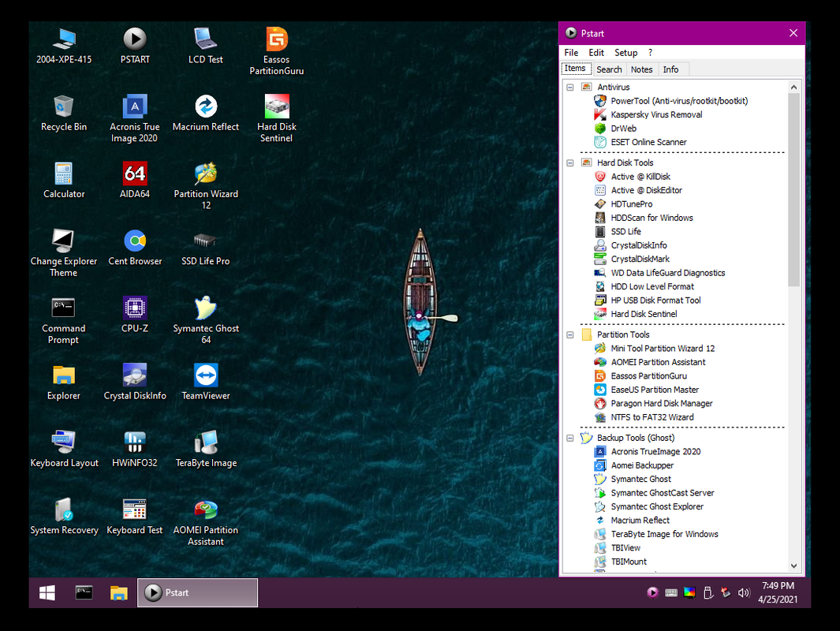Screen dimensions: 840x631
Task: Select Kaspersky Virus Removal in list
Action: coord(655,114)
